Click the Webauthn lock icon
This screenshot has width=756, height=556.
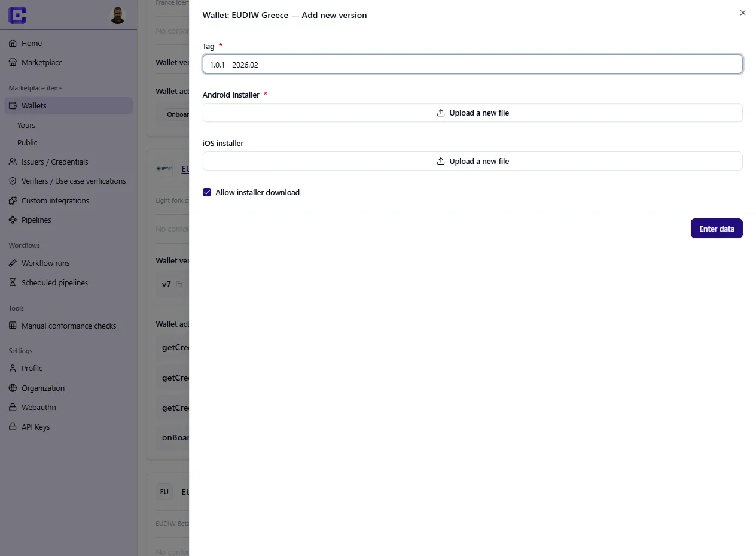point(13,407)
